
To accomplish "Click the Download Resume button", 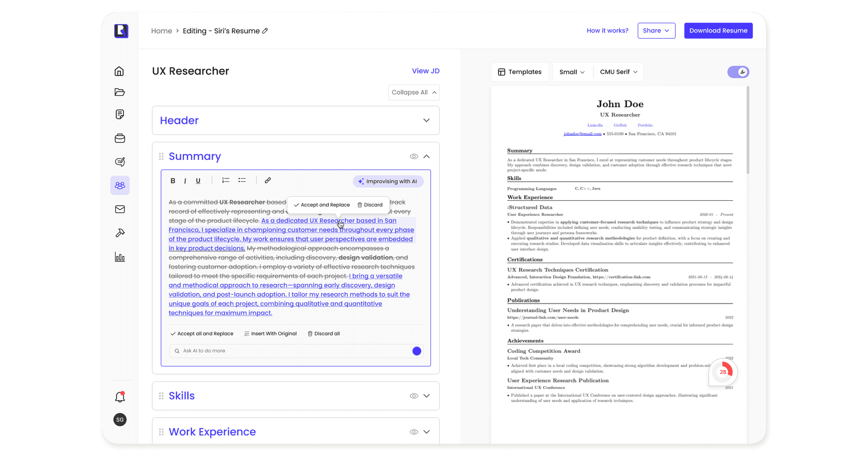I will [718, 30].
